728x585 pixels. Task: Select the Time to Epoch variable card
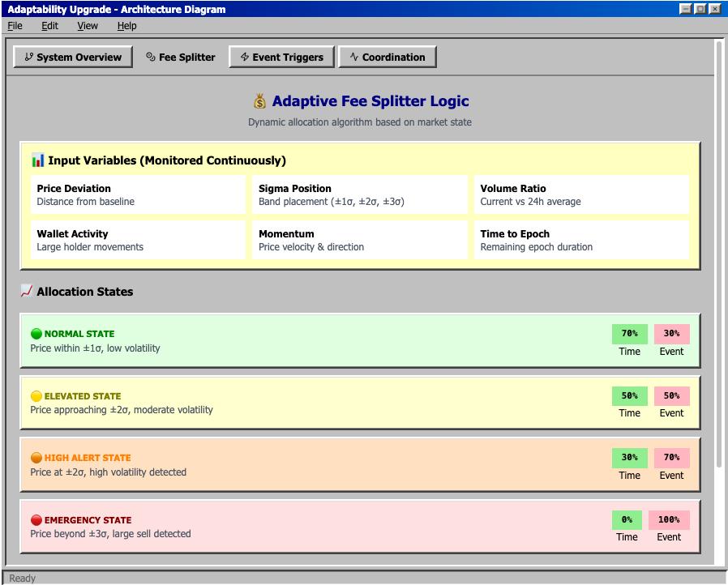coord(581,240)
